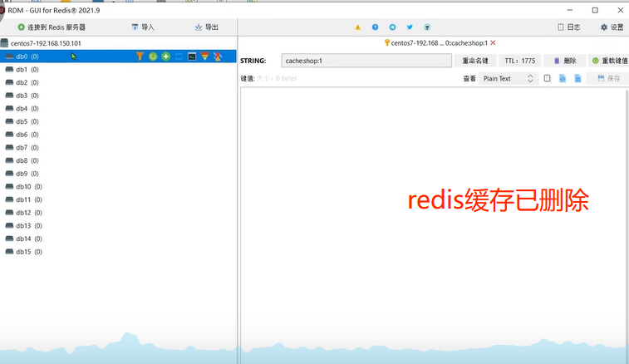Click 重载键值 reload value button

609,61
